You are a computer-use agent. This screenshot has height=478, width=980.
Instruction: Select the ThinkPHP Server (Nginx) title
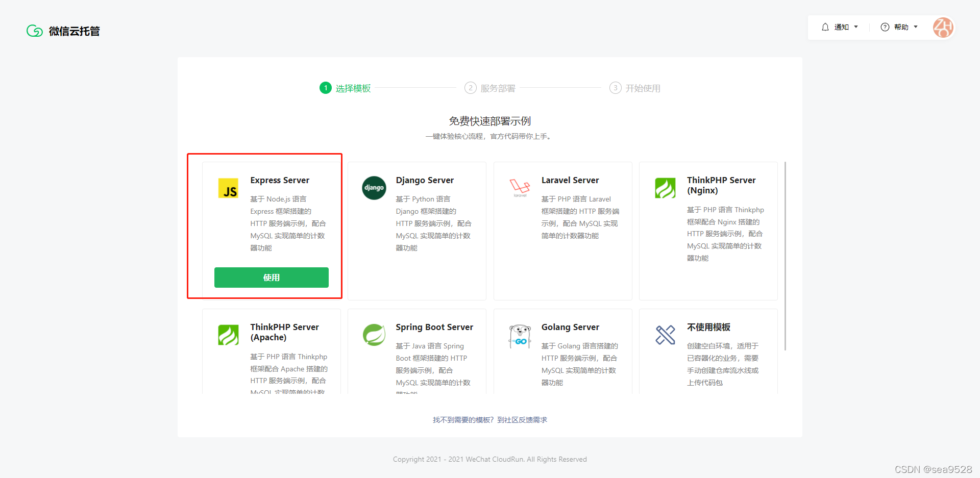tap(721, 185)
